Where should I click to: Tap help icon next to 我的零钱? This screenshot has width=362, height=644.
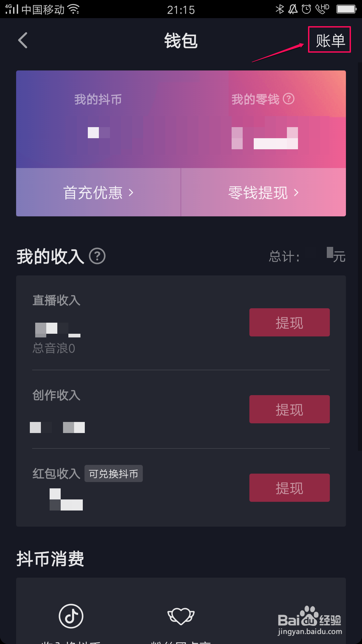[x=289, y=99]
